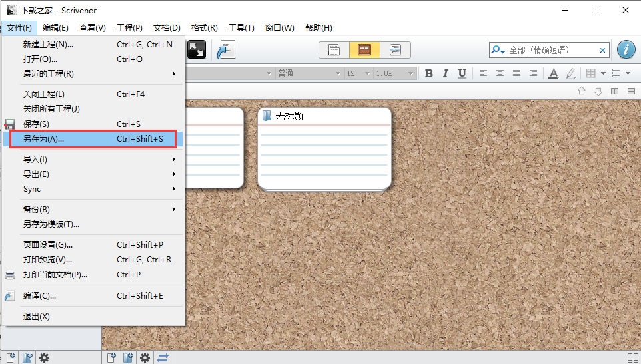Align text left
641x364 pixels.
(x=483, y=73)
